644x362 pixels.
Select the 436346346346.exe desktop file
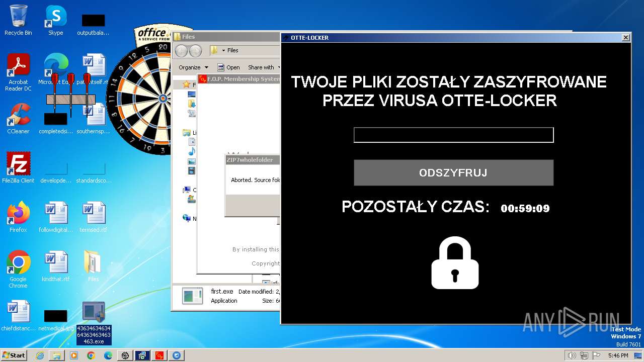(x=93, y=323)
